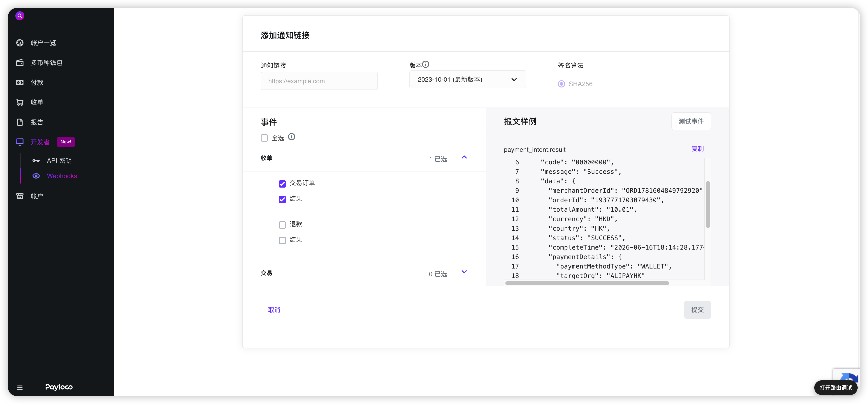Image resolution: width=868 pixels, height=404 pixels.
Task: Click the 帐户 store icon
Action: pos(20,196)
